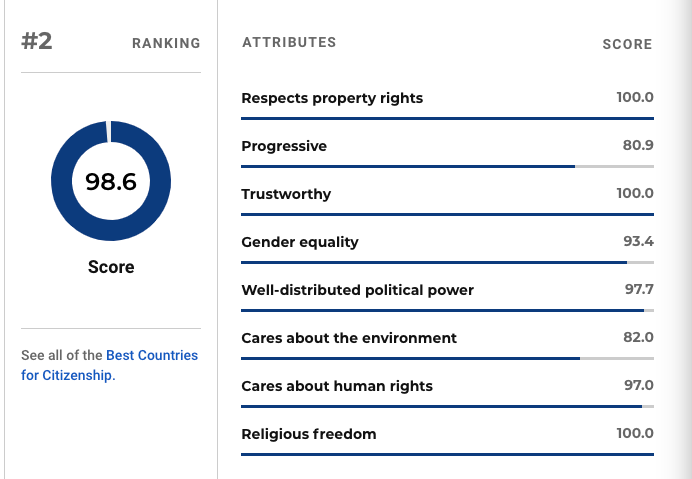Select the Respects property rights attribute
The image size is (692, 479).
tap(332, 98)
